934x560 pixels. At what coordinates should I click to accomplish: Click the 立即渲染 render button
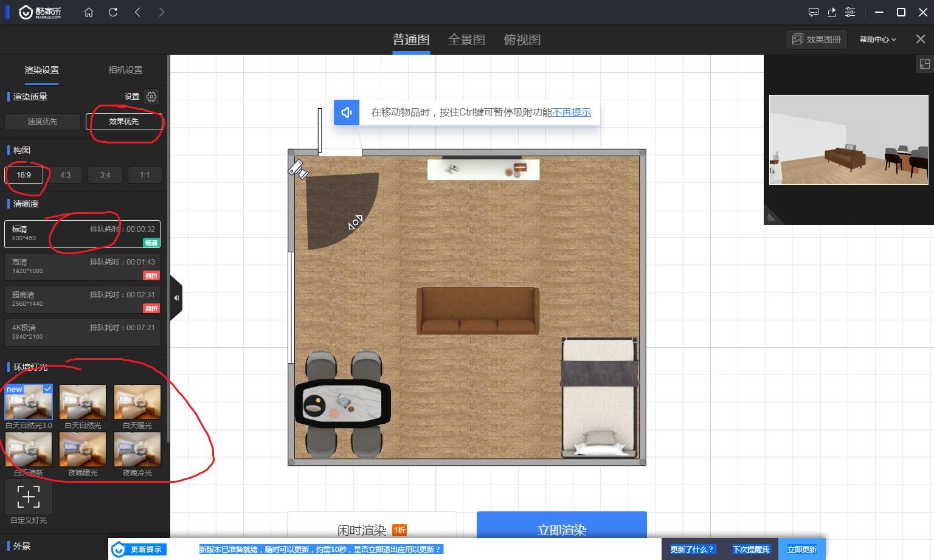point(561,530)
